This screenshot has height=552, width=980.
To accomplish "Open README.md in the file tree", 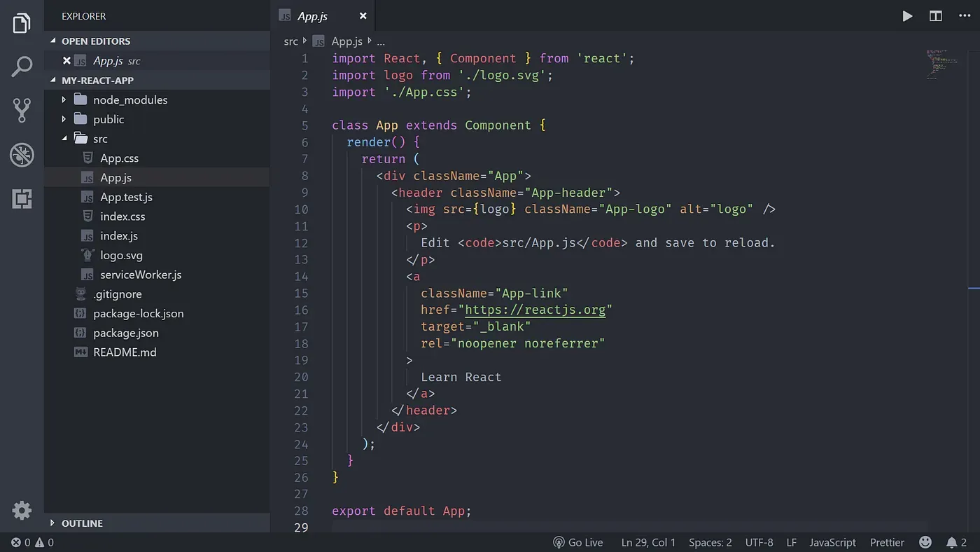I will pyautogui.click(x=125, y=352).
